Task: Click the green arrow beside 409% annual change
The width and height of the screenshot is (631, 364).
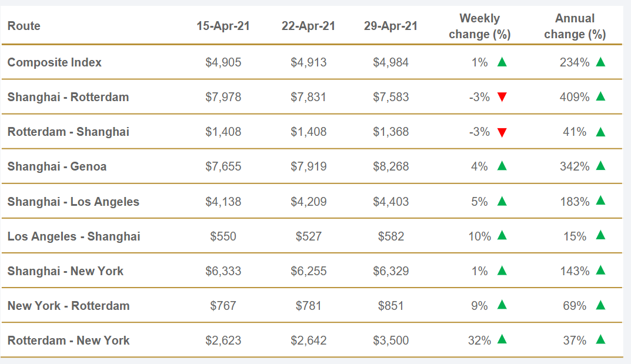Action: tap(600, 96)
